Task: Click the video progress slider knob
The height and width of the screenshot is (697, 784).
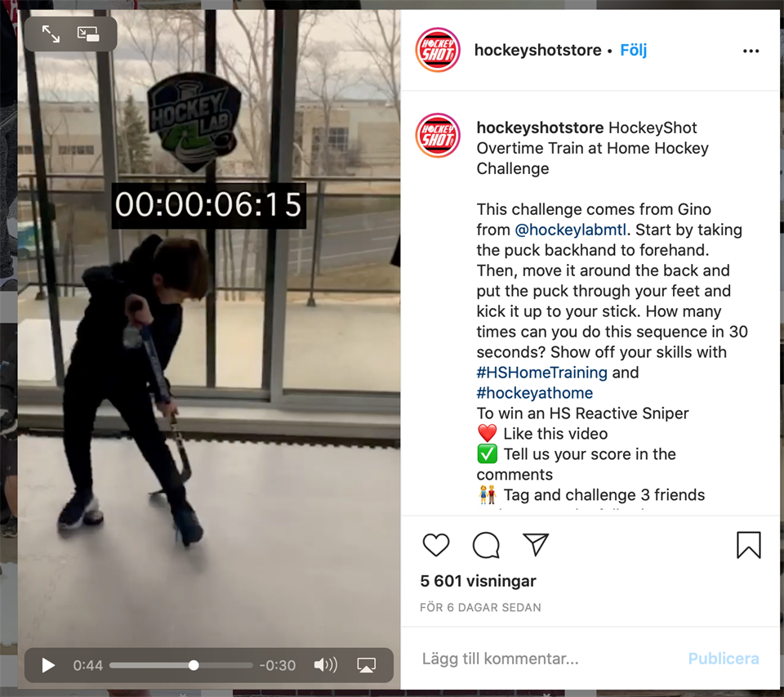Action: pos(194,665)
